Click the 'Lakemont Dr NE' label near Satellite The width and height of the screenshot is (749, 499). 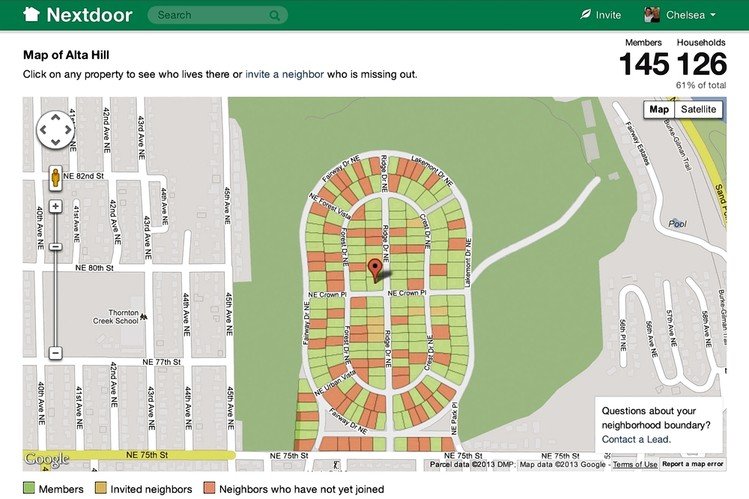click(x=432, y=170)
